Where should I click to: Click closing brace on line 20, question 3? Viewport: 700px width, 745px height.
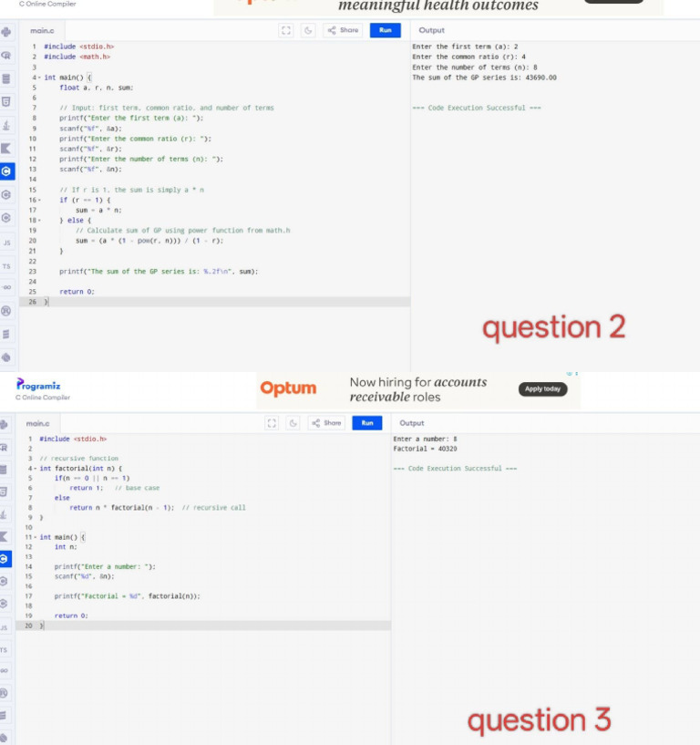pos(42,626)
